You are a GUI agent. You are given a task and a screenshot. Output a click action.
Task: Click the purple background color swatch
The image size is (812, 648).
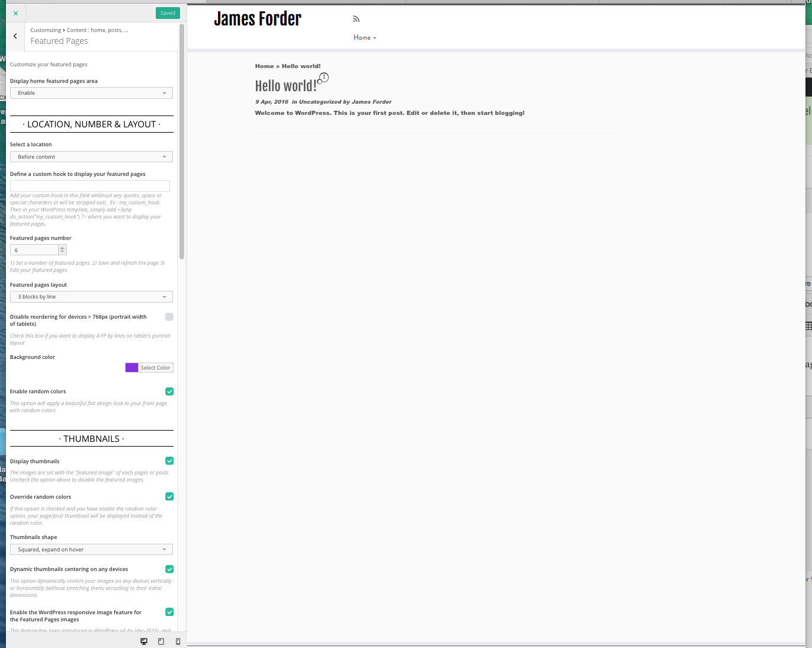pos(131,368)
